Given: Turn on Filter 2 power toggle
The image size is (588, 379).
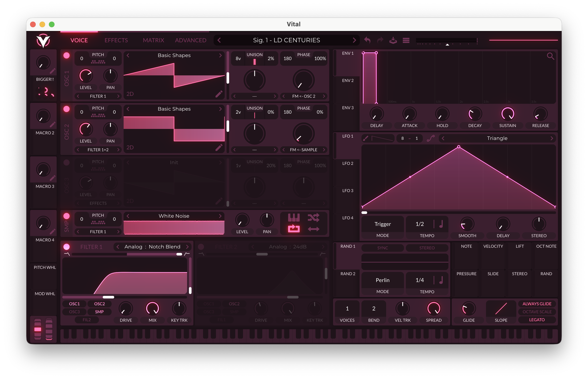Looking at the screenshot, I should click(x=201, y=247).
